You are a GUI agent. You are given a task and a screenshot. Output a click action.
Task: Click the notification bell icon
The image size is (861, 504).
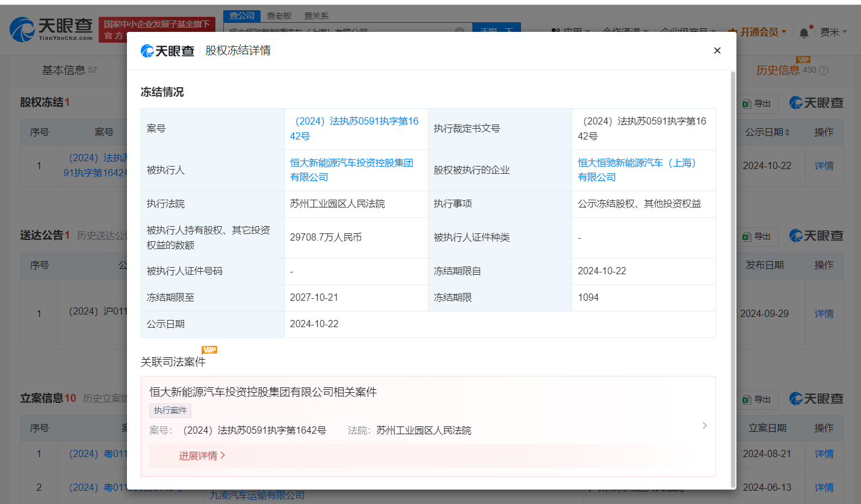804,32
